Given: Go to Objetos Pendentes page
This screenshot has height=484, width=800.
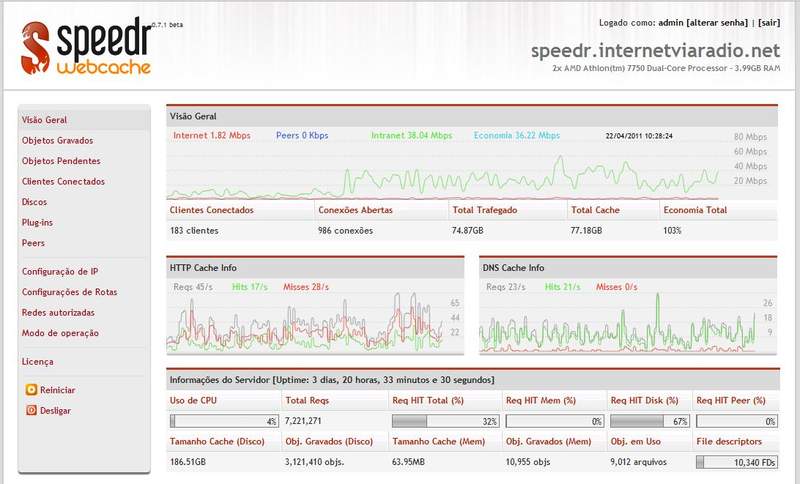Looking at the screenshot, I should [x=61, y=161].
